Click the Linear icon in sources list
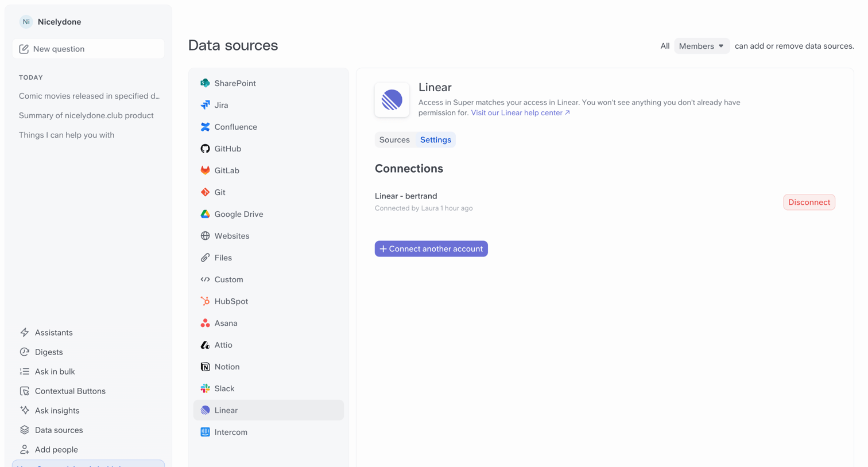Image resolution: width=868 pixels, height=467 pixels. coord(205,410)
